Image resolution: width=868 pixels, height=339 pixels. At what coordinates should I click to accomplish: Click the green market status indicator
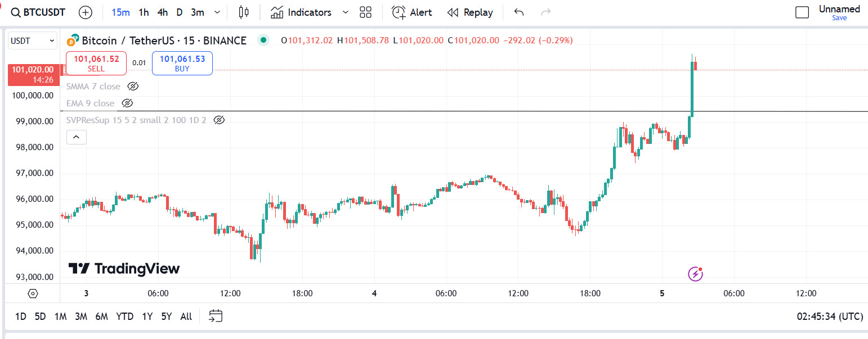coord(263,40)
